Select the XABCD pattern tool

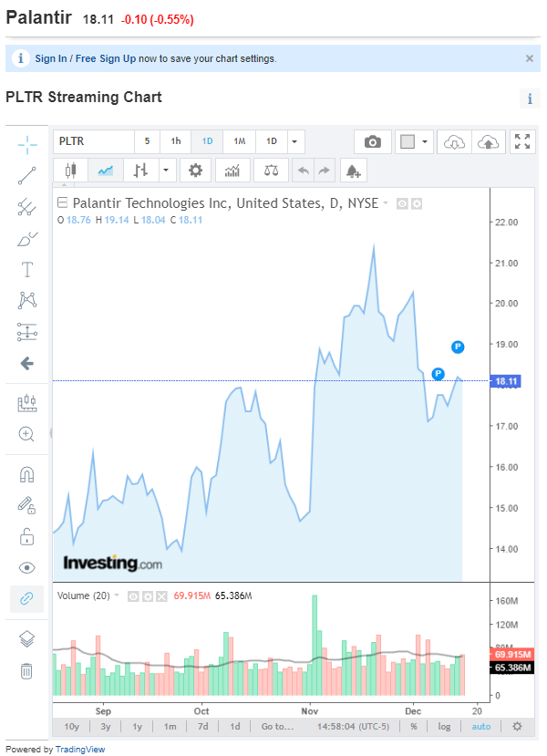pos(27,300)
